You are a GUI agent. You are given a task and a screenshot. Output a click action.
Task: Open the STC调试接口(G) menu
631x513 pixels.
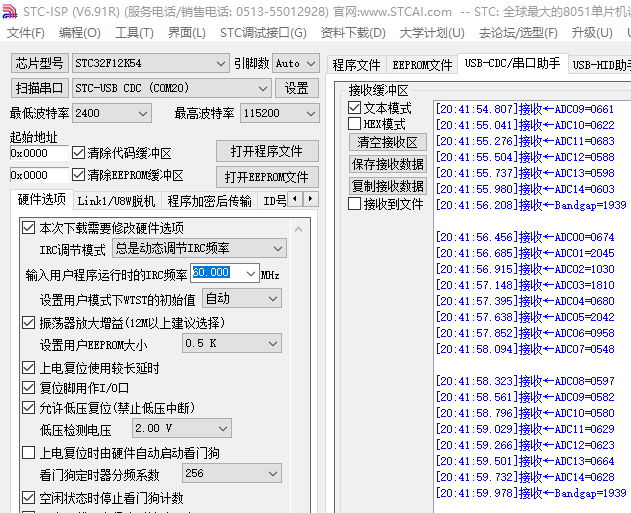tap(263, 33)
